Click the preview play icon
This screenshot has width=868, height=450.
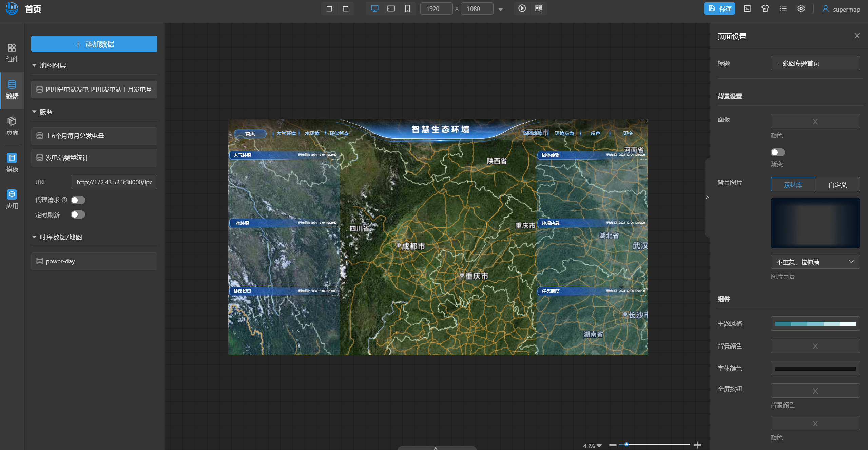coord(522,8)
